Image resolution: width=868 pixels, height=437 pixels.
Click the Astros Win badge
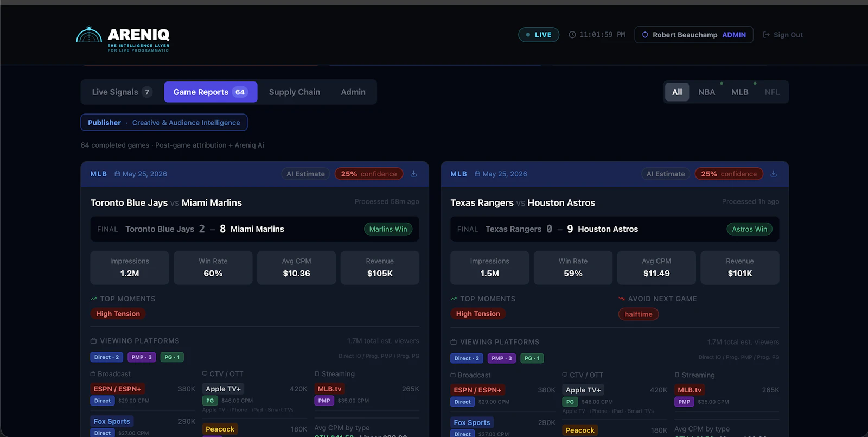click(750, 229)
